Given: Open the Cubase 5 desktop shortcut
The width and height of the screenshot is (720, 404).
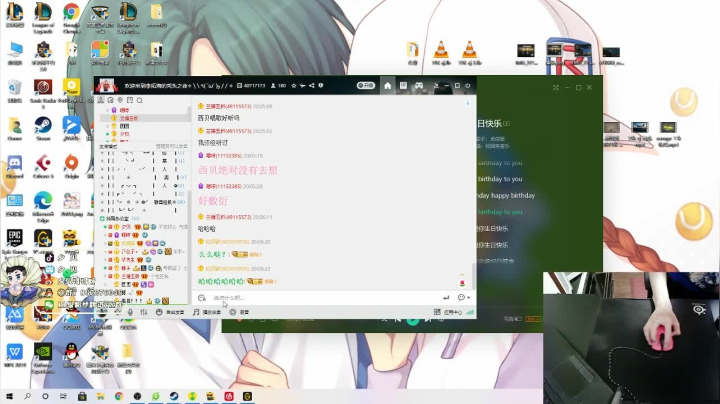Looking at the screenshot, I should [x=43, y=167].
